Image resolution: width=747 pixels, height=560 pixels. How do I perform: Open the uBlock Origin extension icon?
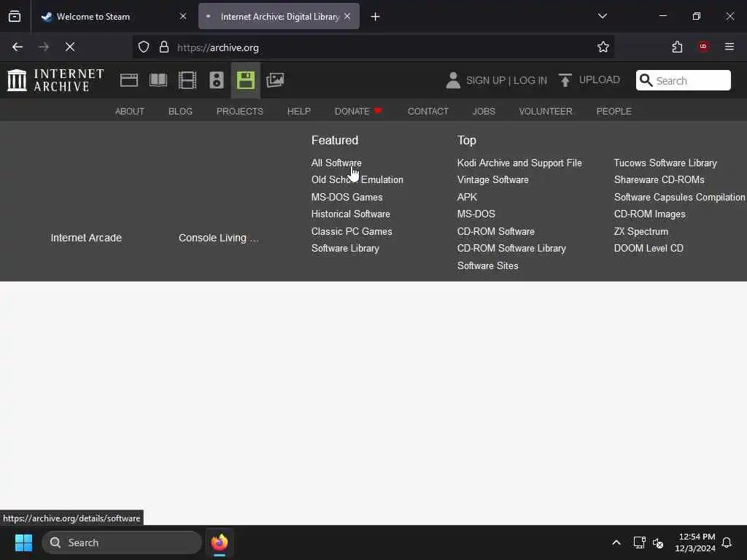703,47
